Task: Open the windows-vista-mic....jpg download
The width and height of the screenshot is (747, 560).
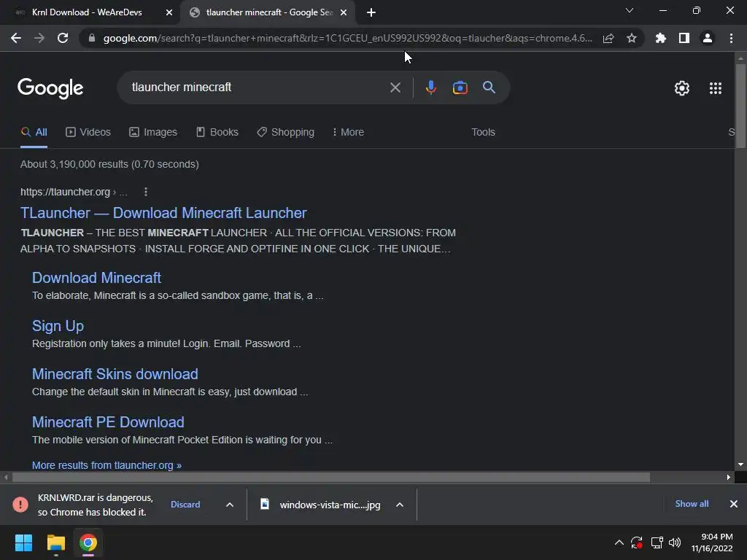Action: pyautogui.click(x=321, y=505)
